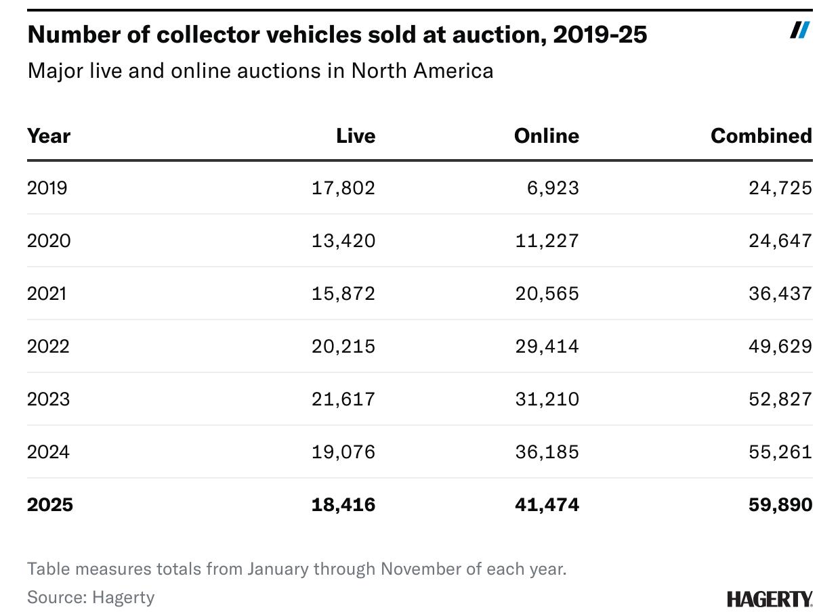Click the bold 2025 row label

coord(50,505)
